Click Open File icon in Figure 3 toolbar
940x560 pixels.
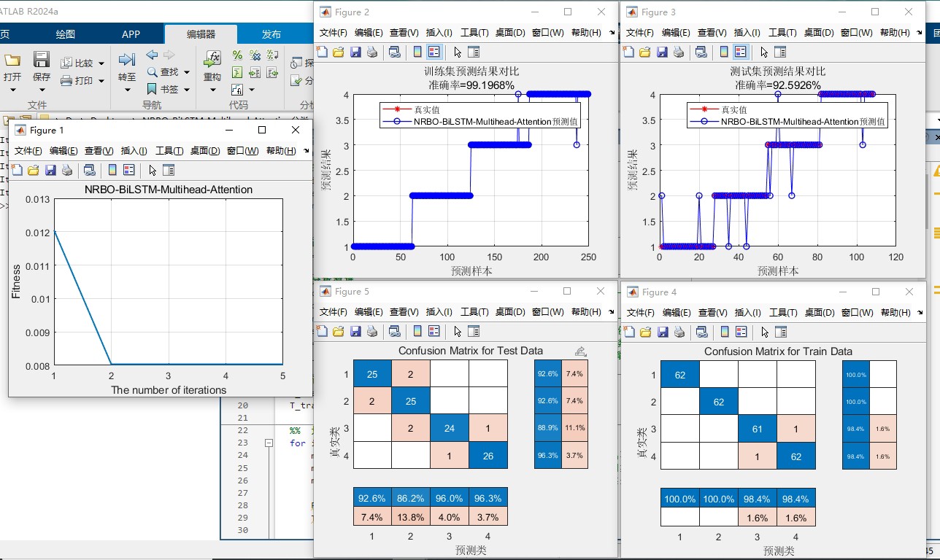[x=645, y=52]
